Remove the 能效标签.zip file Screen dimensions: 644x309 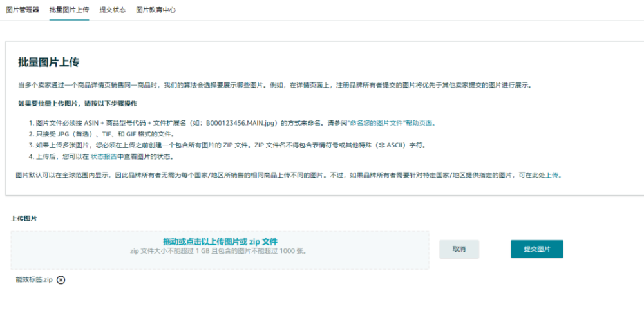click(61, 280)
